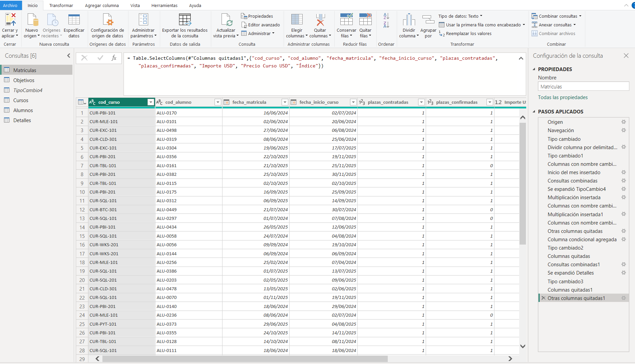This screenshot has width=635, height=364.
Task: Click Todas las propiedades link
Action: [563, 97]
